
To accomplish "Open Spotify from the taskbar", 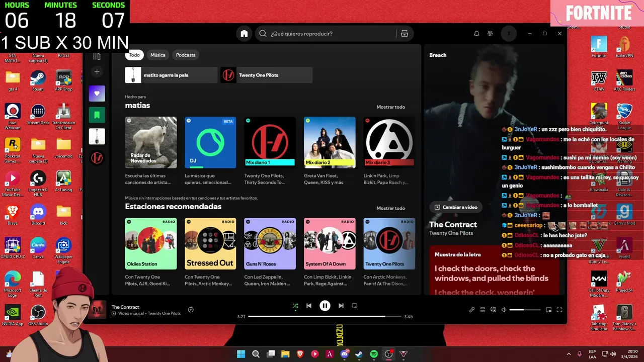I will [374, 354].
